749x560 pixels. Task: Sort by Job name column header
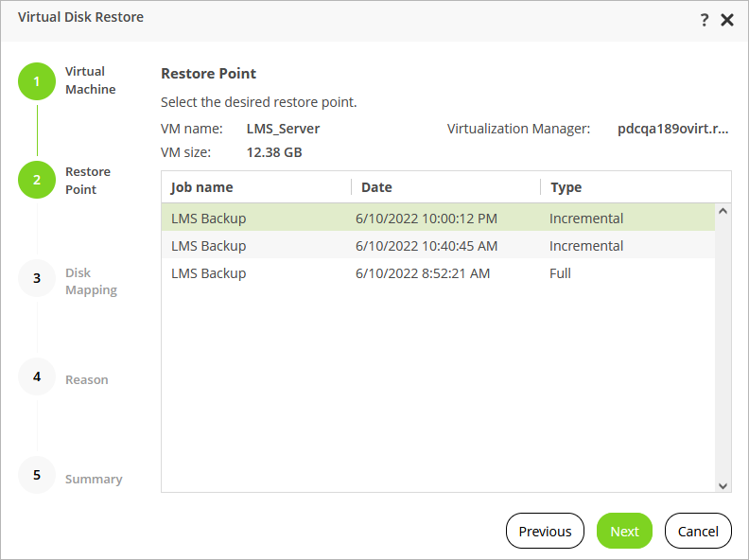(x=201, y=187)
